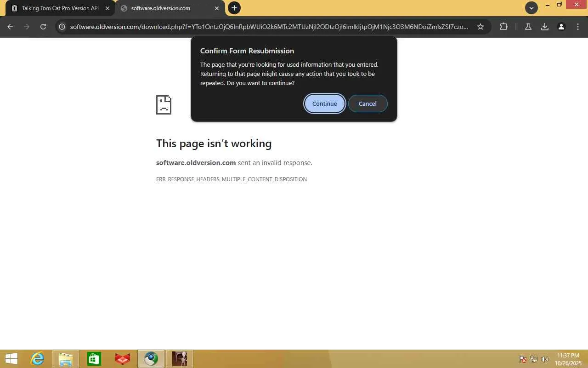The image size is (588, 368).
Task: Click the 'This page isn't working' heading
Action: (x=214, y=144)
